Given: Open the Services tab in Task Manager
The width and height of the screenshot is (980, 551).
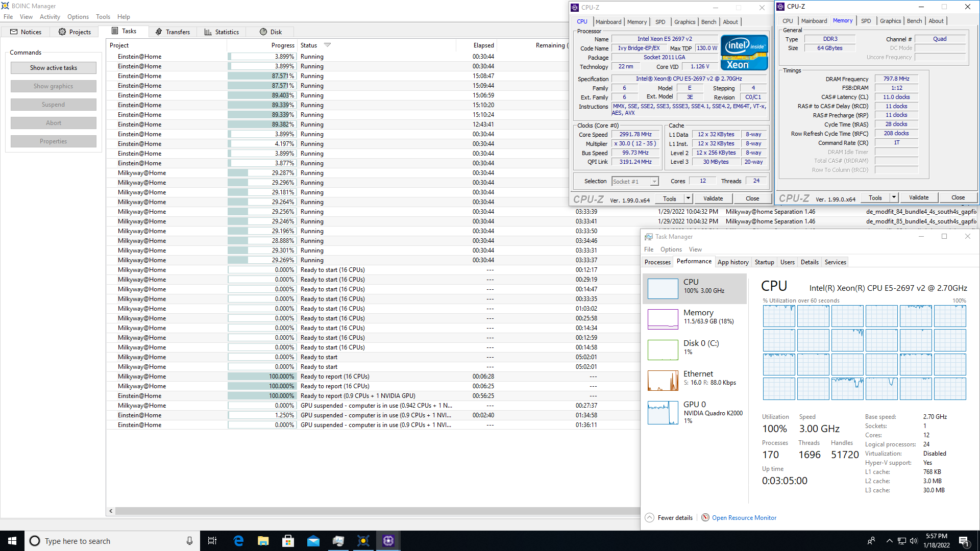Looking at the screenshot, I should point(835,262).
